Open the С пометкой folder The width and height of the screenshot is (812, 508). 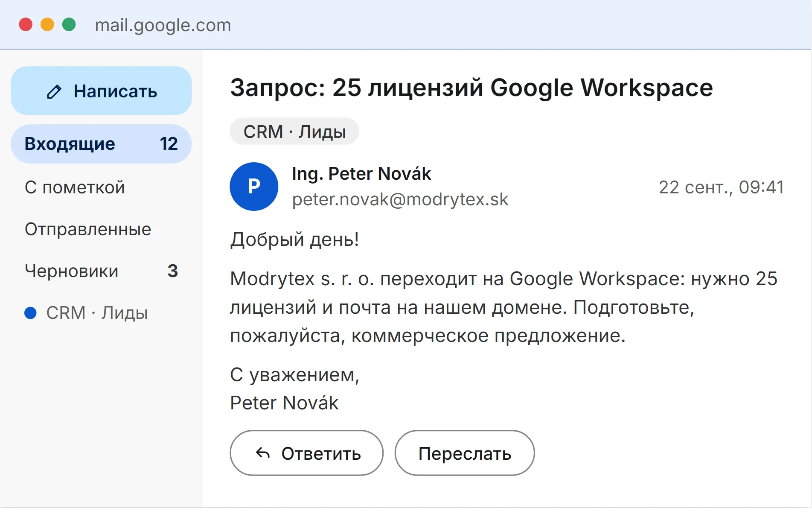pos(75,187)
